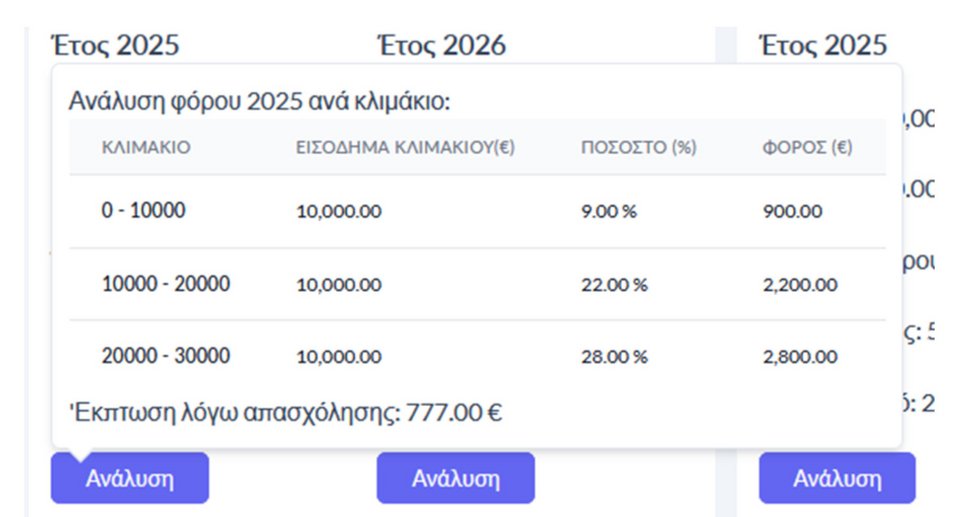
Task: Click the ΠΟΣΟΣΤΟ (%) column header
Action: click(x=638, y=148)
